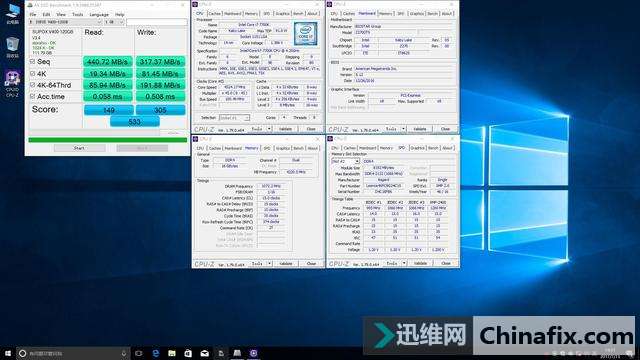Screen dimensions: 640x360
Task: Click the title bar icon of CPU-Z Memory window
Action: tap(196, 139)
